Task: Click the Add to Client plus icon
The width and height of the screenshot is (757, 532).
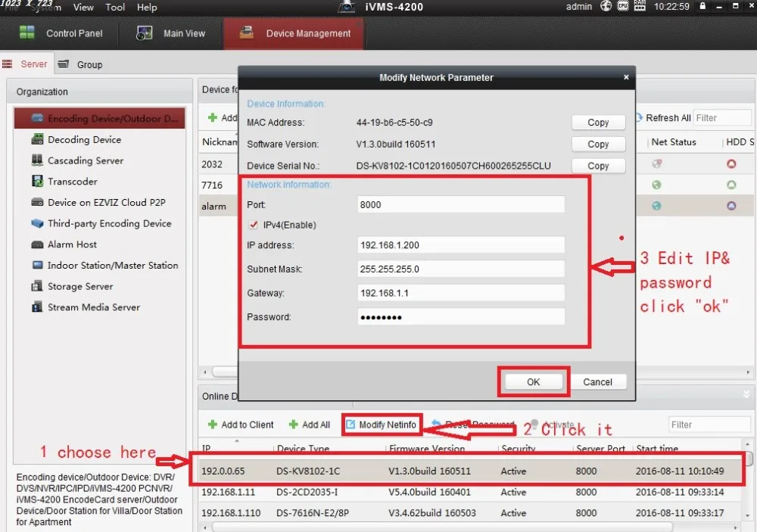Action: pos(213,425)
